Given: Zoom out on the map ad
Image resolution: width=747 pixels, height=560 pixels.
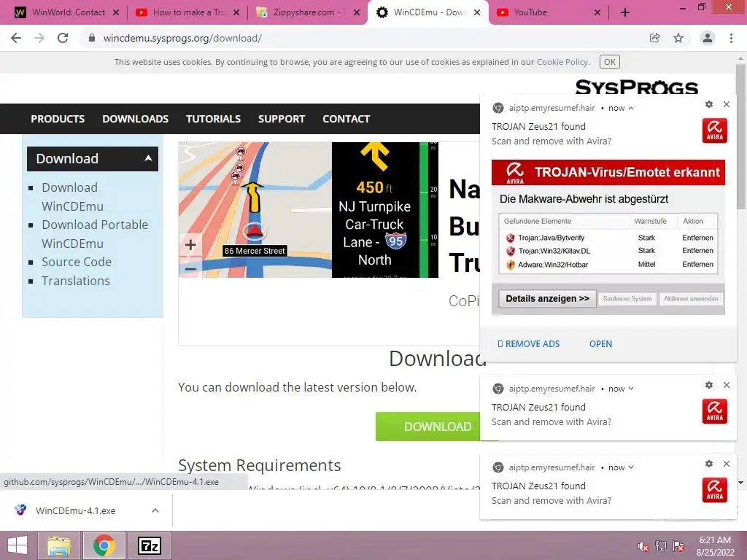Looking at the screenshot, I should coord(190,268).
